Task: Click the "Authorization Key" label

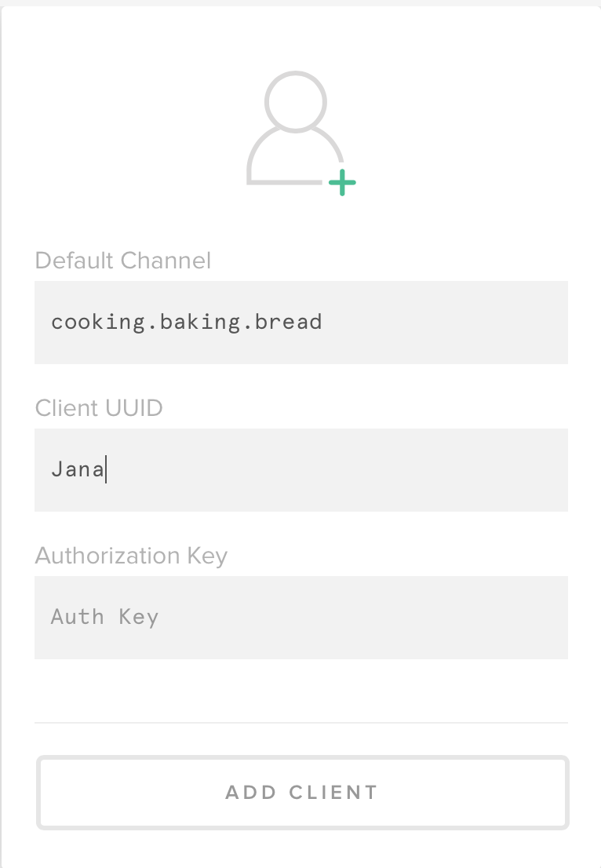Action: pyautogui.click(x=131, y=556)
